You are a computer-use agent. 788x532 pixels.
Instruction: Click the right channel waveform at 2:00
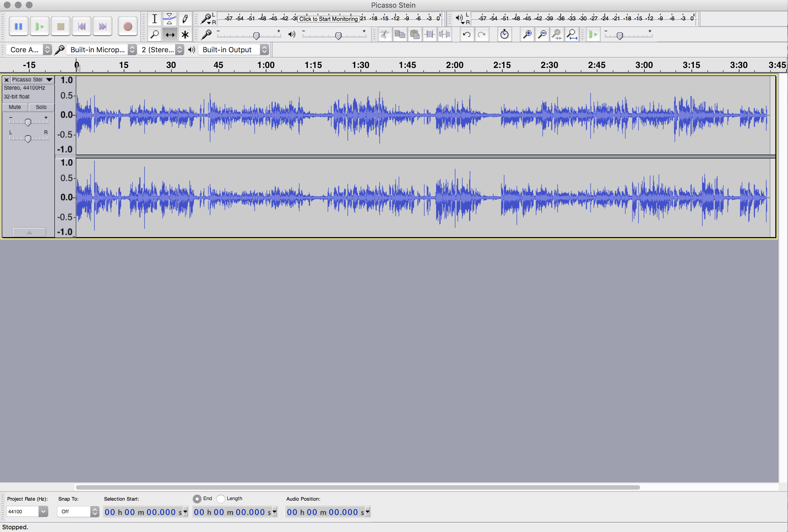(455, 198)
